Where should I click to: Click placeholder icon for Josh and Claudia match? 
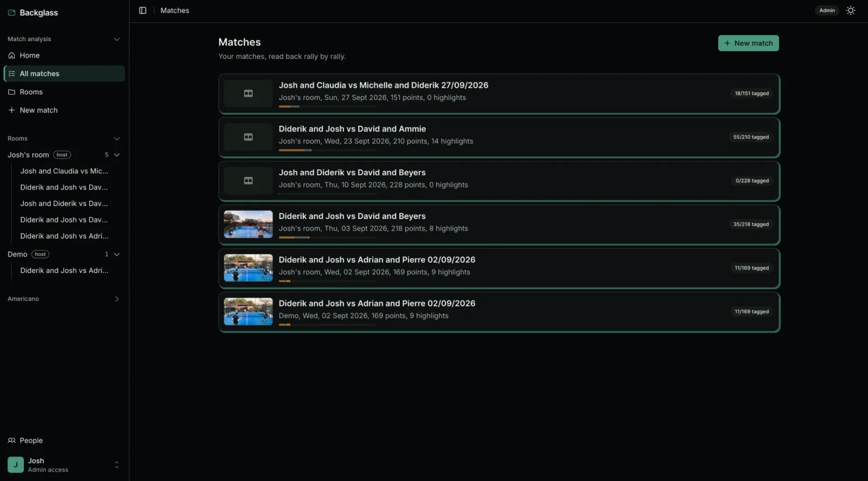(248, 93)
